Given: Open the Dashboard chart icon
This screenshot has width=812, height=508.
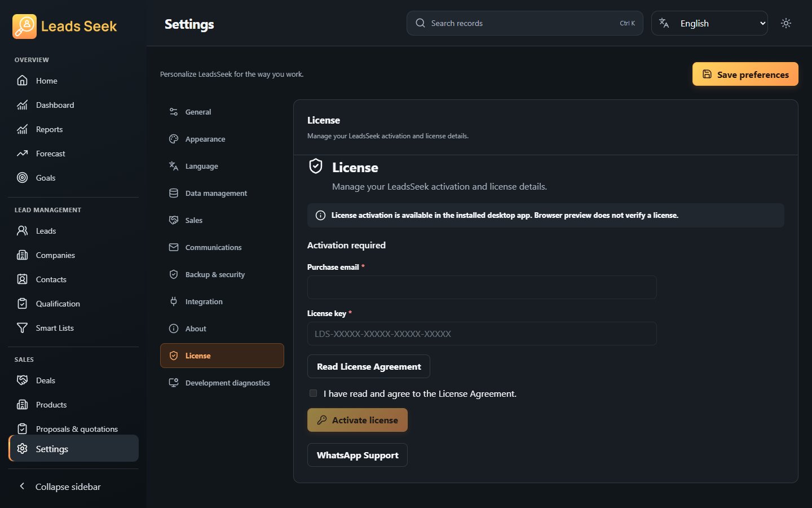Looking at the screenshot, I should [x=22, y=105].
